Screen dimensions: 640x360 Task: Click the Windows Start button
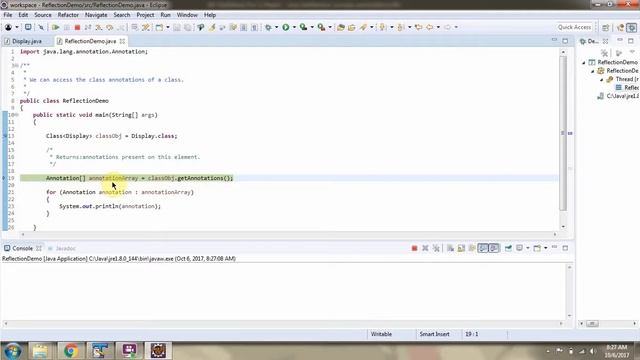coord(12,351)
